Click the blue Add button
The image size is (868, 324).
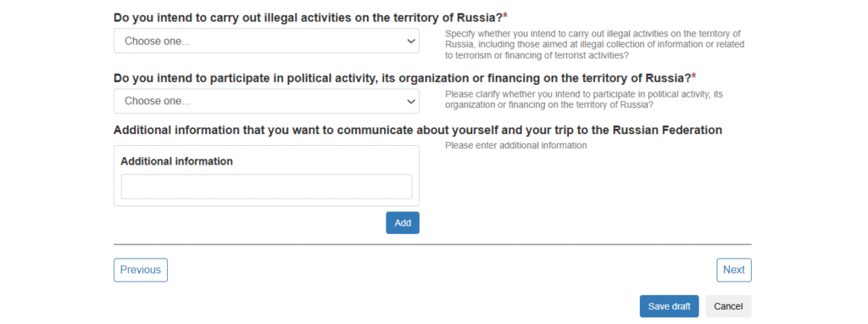[x=403, y=223]
